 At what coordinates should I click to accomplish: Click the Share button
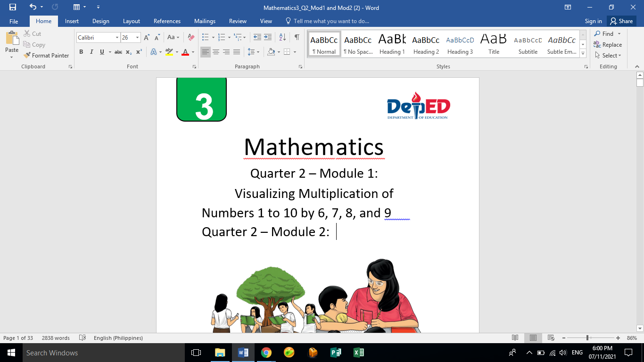tap(622, 21)
